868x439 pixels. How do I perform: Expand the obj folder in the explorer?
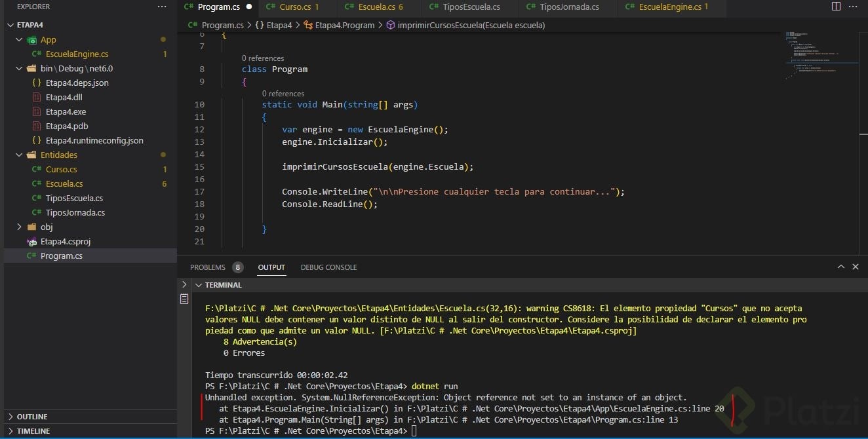point(19,227)
